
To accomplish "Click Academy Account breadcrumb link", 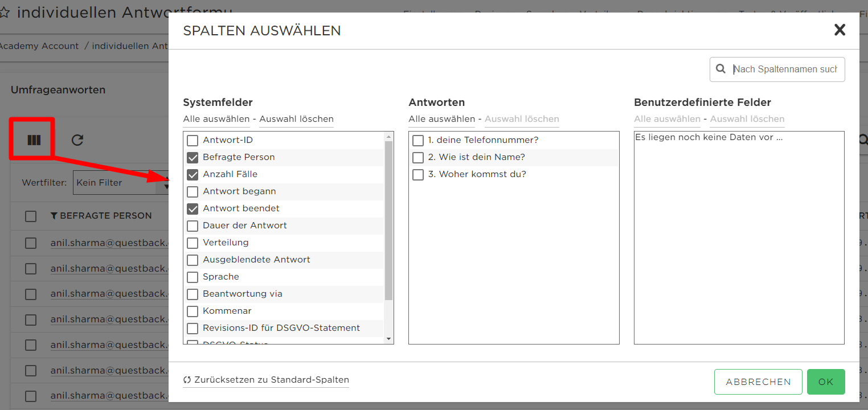I will pos(38,46).
